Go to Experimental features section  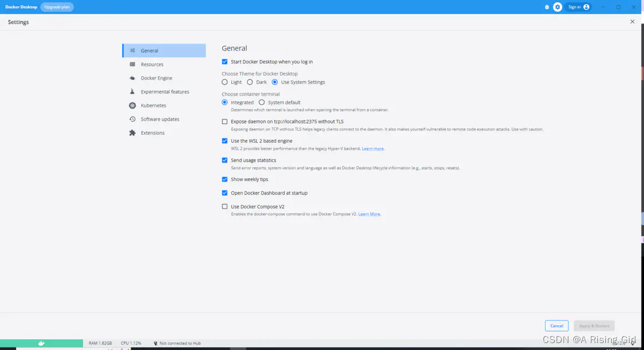(164, 92)
